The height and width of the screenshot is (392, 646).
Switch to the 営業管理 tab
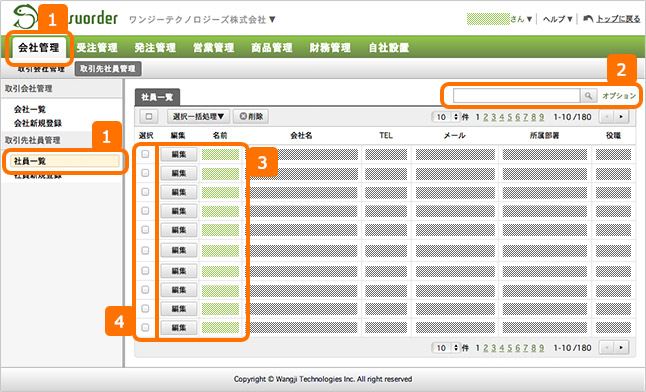(x=213, y=47)
